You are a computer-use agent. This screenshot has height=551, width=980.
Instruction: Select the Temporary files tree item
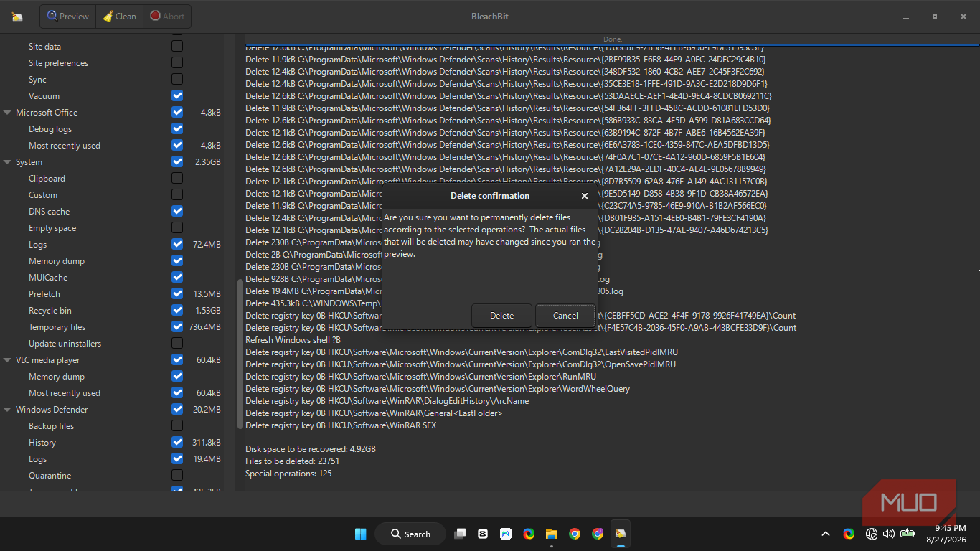(x=57, y=327)
